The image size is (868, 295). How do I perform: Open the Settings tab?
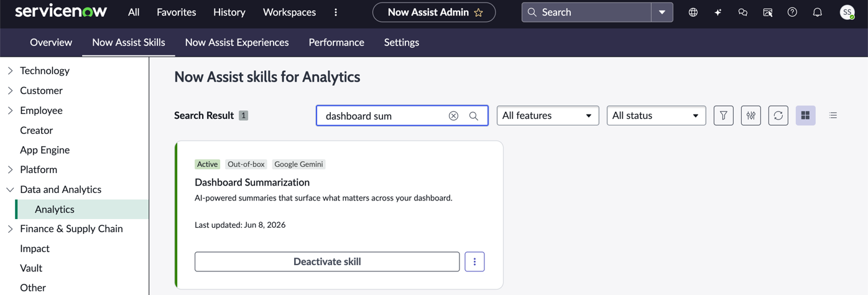click(402, 42)
